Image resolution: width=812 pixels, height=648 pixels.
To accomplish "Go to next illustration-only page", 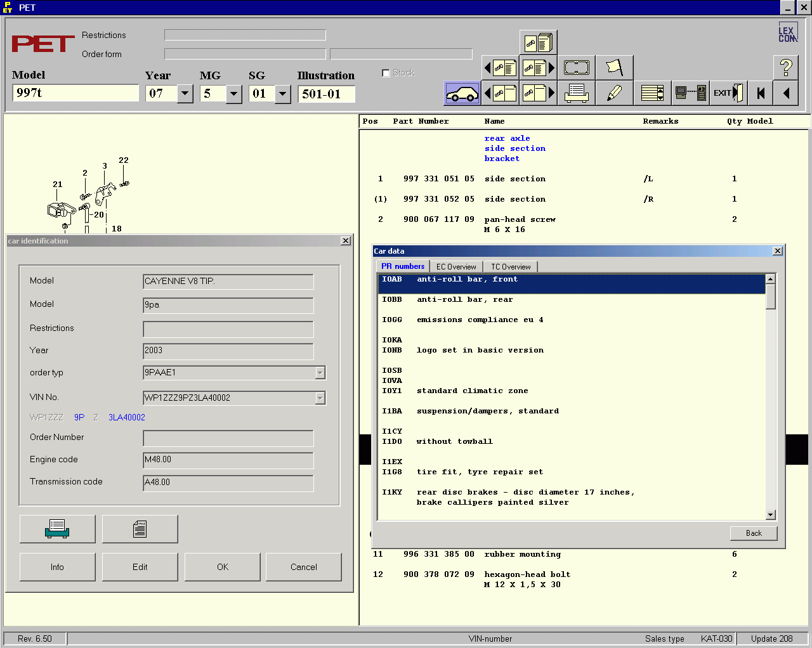I will click(538, 93).
